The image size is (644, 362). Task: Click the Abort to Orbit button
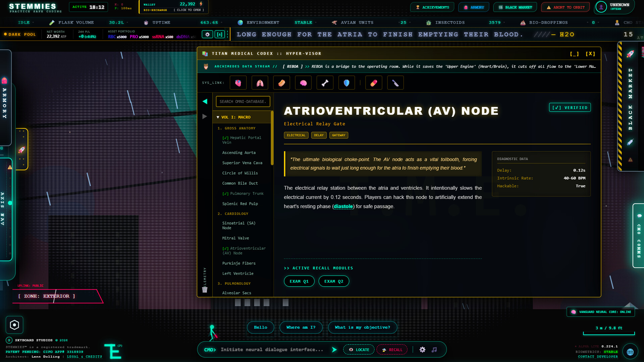click(x=565, y=7)
